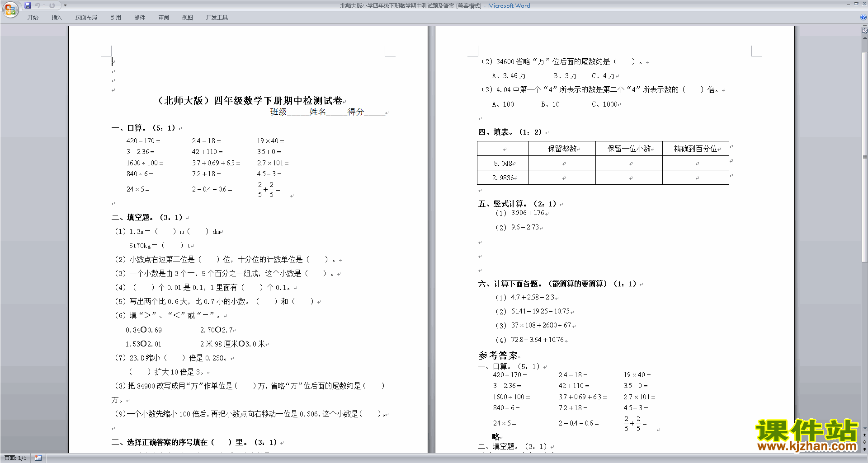Click option C、4万
The image size is (868, 463).
[x=604, y=75]
